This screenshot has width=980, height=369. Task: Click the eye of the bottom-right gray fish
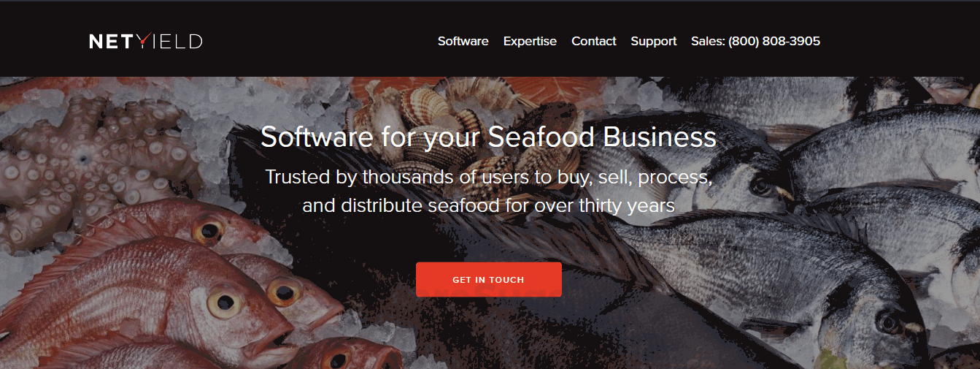click(888, 322)
